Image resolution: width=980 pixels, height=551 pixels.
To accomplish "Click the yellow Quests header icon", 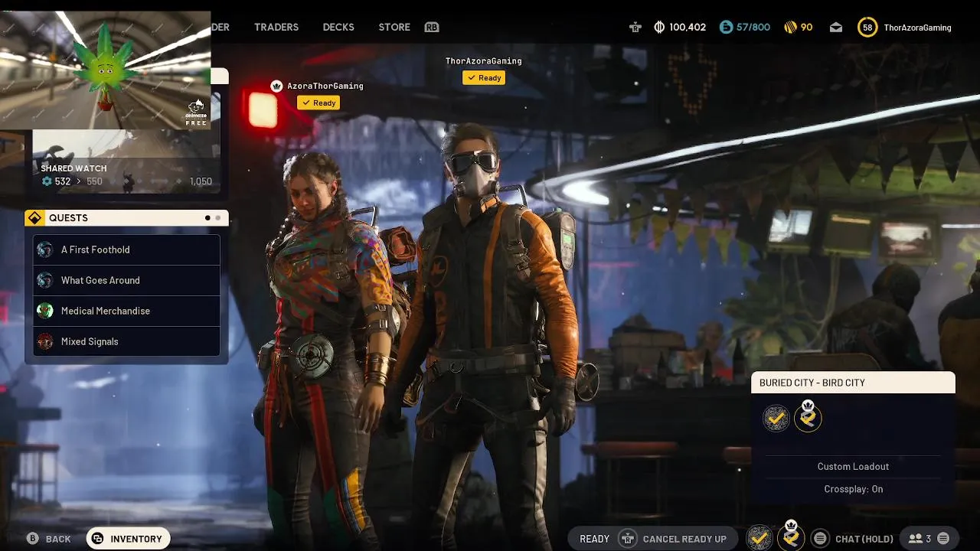I will click(34, 218).
